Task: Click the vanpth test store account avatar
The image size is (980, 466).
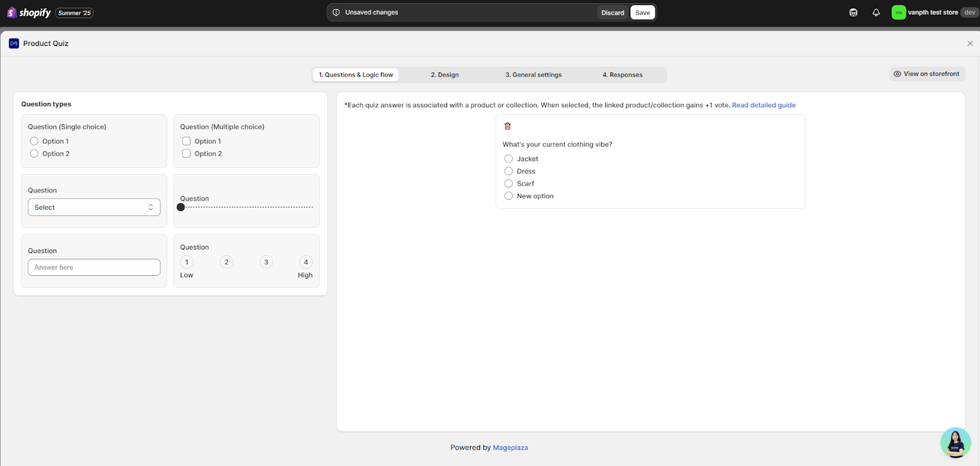Action: point(899,12)
